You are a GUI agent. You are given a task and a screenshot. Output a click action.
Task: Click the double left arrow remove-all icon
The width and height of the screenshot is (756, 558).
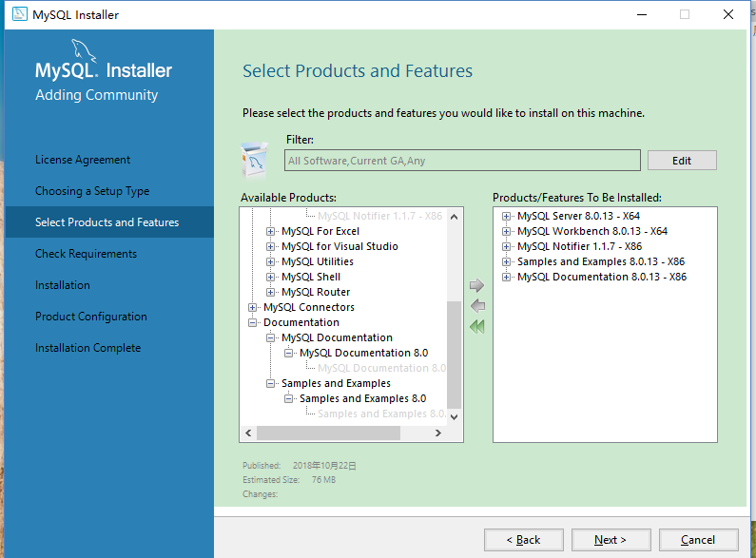(x=476, y=327)
